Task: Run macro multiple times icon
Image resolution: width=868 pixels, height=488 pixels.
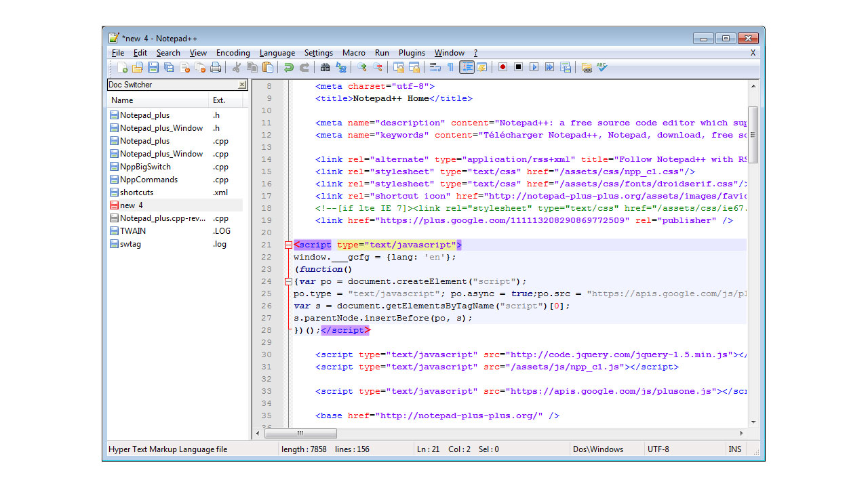Action: click(550, 67)
